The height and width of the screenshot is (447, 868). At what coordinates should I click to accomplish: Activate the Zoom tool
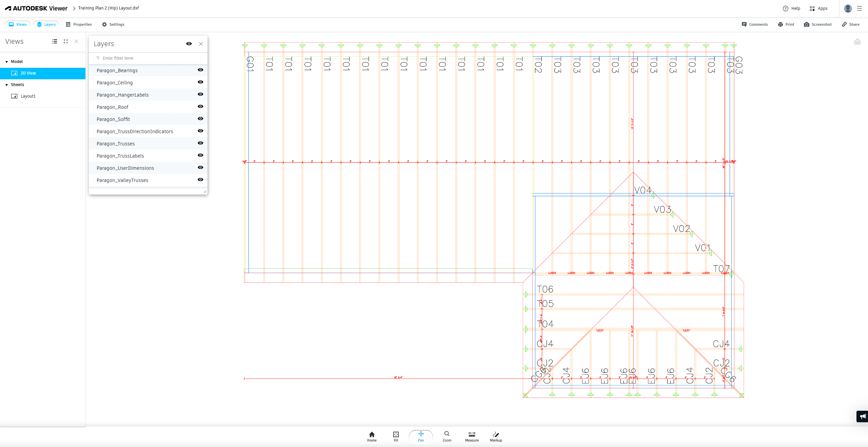(x=447, y=436)
